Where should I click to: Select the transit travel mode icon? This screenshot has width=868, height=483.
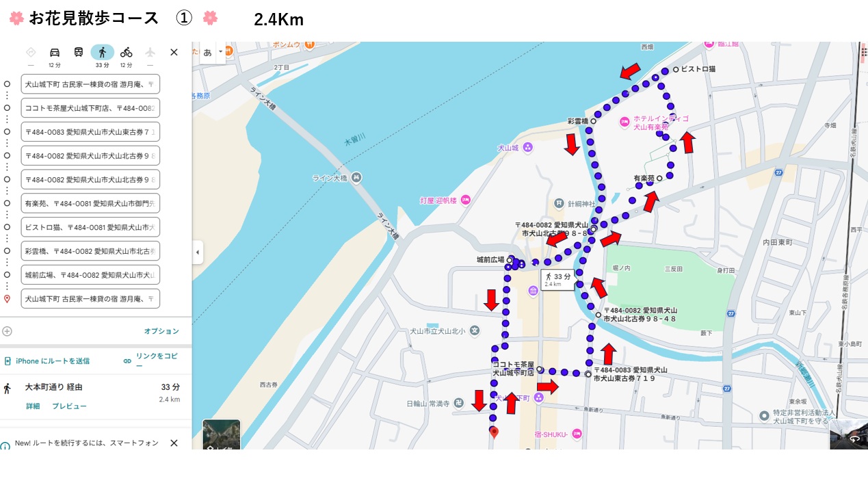79,53
